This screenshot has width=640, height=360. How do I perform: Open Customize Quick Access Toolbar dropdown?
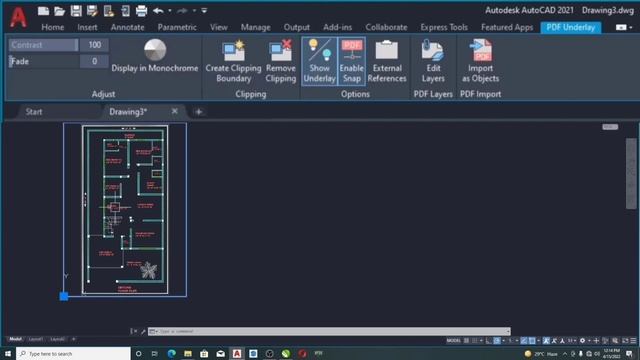coord(204,11)
